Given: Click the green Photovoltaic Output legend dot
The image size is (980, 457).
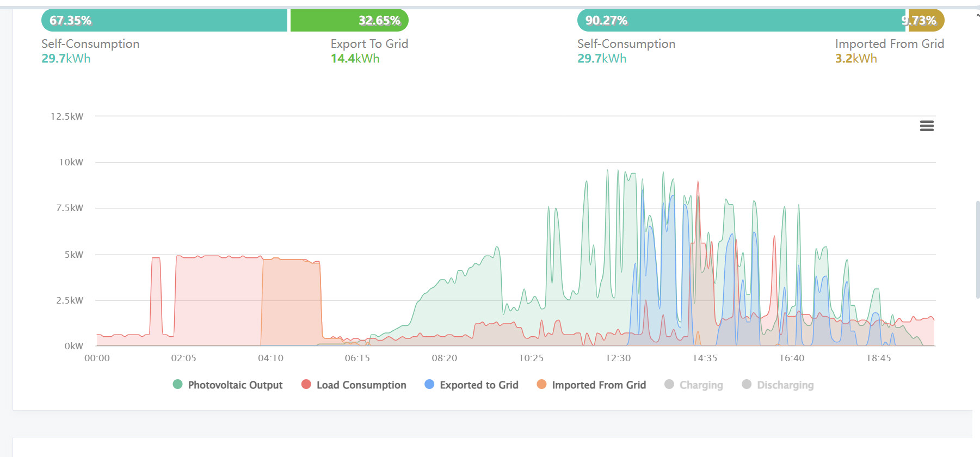Looking at the screenshot, I should [177, 385].
